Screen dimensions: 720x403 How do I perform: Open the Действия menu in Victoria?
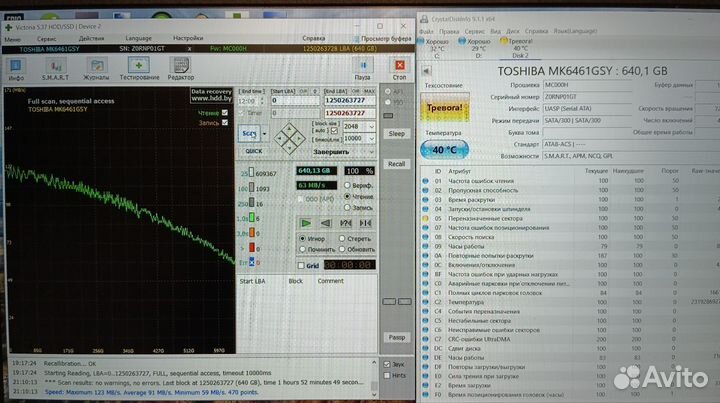[x=91, y=39]
